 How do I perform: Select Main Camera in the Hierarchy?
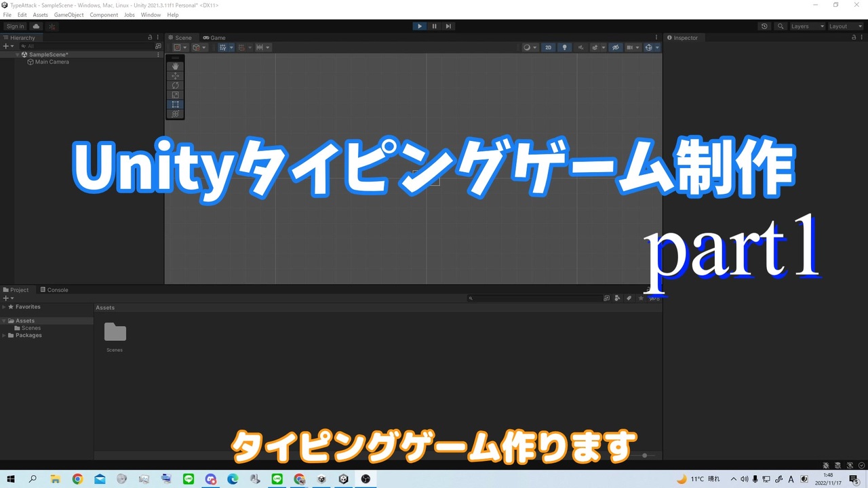(x=52, y=62)
